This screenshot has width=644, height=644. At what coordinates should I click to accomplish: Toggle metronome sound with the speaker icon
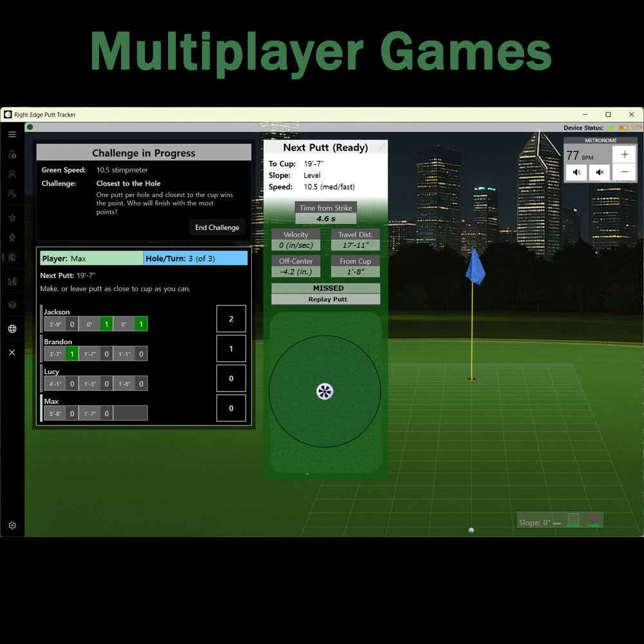(x=576, y=172)
